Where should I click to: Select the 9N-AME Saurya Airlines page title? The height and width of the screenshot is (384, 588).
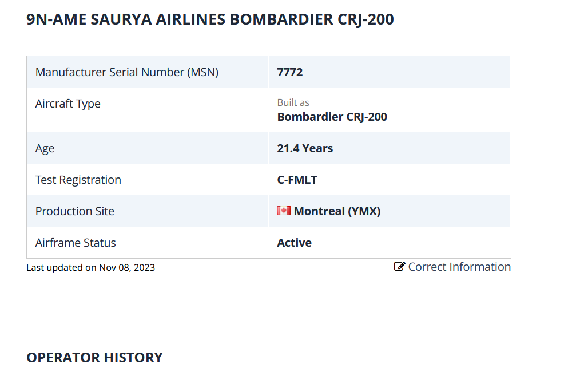tap(210, 19)
